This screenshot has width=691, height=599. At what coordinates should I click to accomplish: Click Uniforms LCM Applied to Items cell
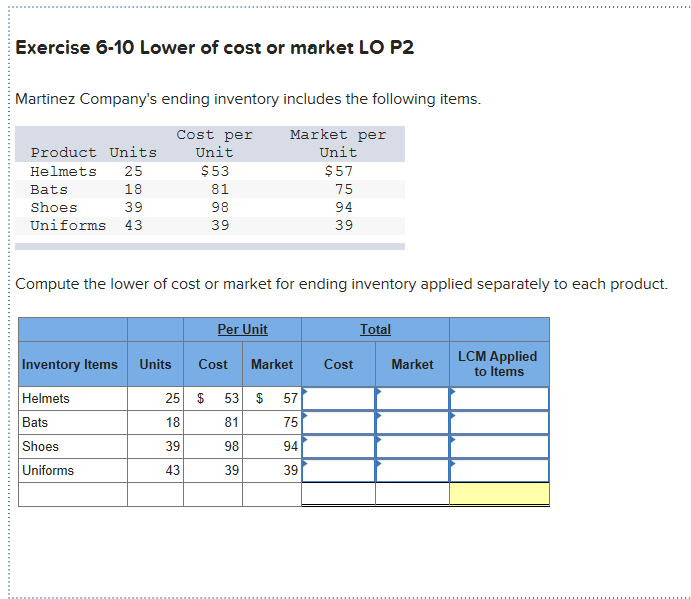(x=499, y=470)
